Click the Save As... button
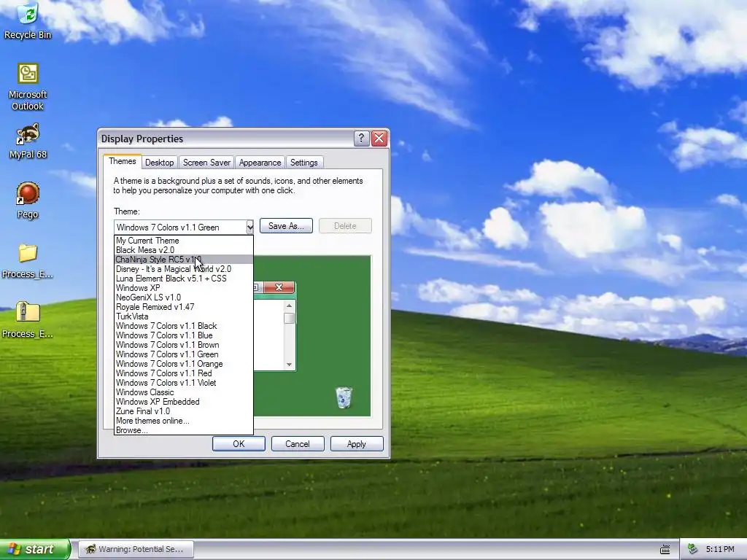Image resolution: width=747 pixels, height=560 pixels. coord(286,226)
